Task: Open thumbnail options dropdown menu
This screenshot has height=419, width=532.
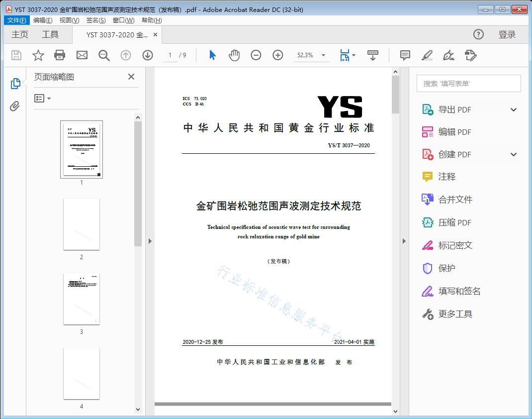Action: coord(43,99)
